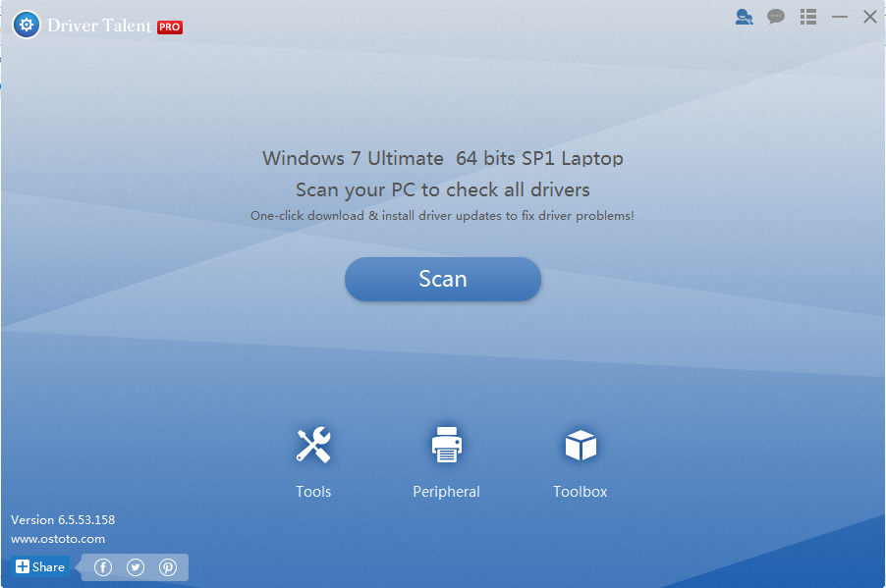Screen dimensions: 886x588
Task: Click the Driver Talent gear logo
Action: 27,25
